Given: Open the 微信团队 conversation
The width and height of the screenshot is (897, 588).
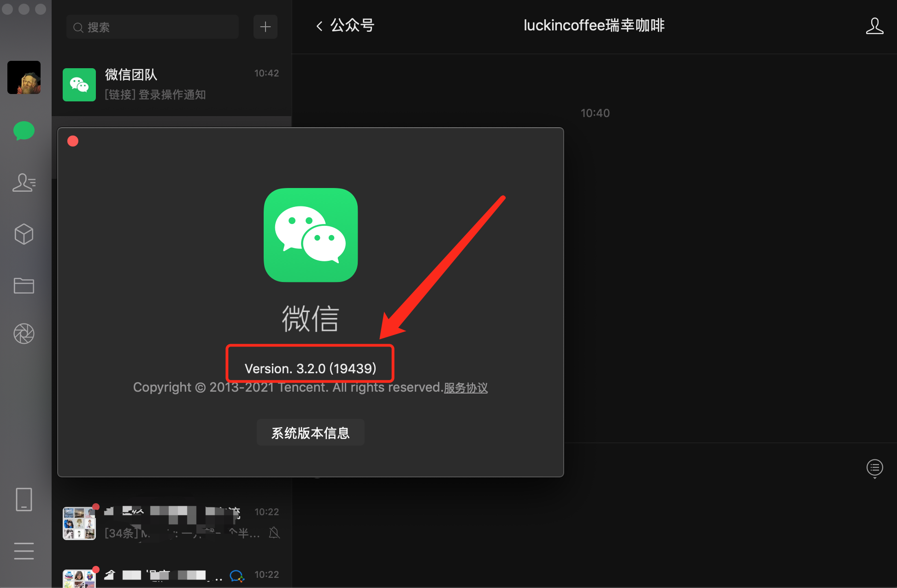Looking at the screenshot, I should (x=171, y=84).
